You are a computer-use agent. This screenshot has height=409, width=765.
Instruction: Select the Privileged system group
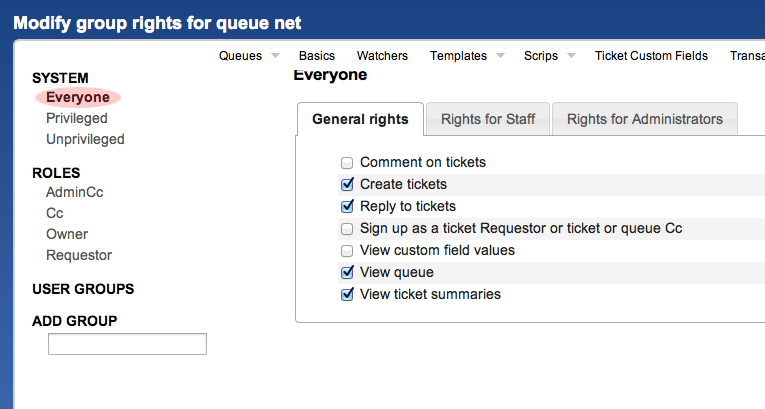(77, 118)
